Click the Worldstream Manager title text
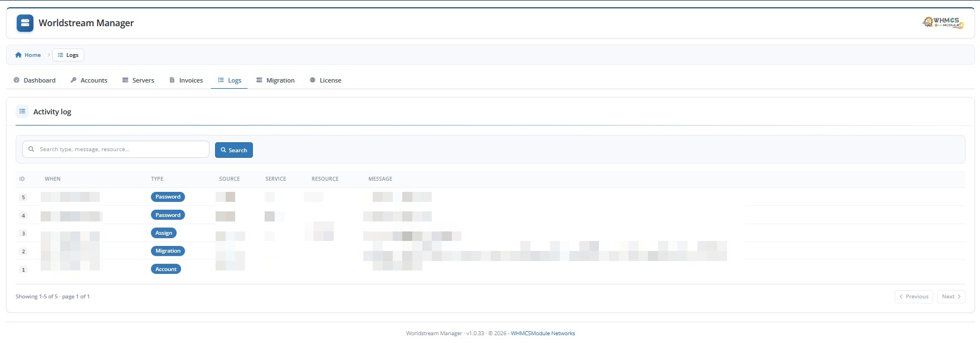The height and width of the screenshot is (343, 980). pos(86,23)
